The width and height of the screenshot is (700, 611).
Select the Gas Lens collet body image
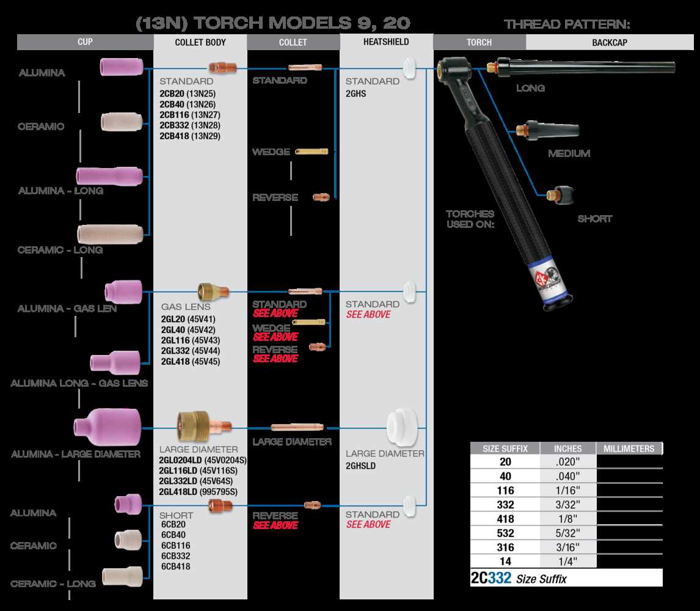click(x=211, y=292)
